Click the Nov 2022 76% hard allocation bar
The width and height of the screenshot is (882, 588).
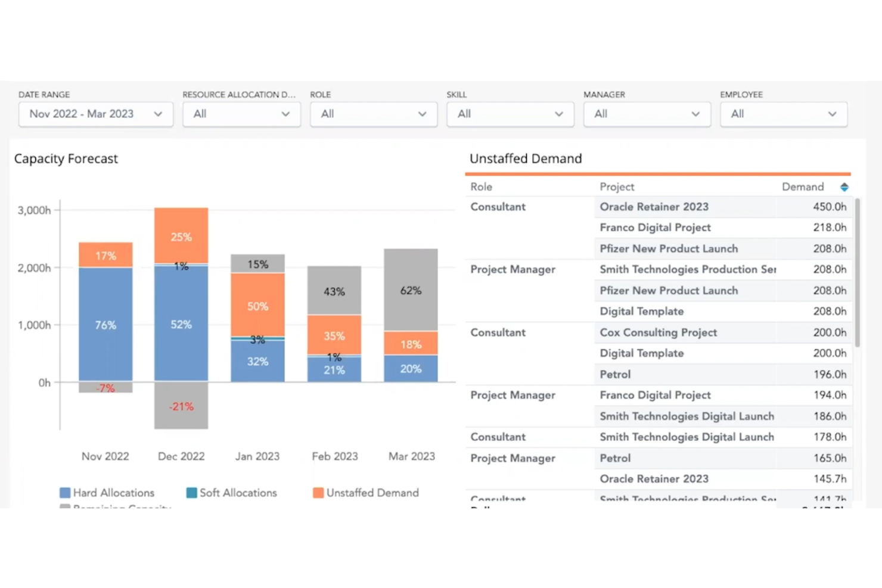click(105, 324)
